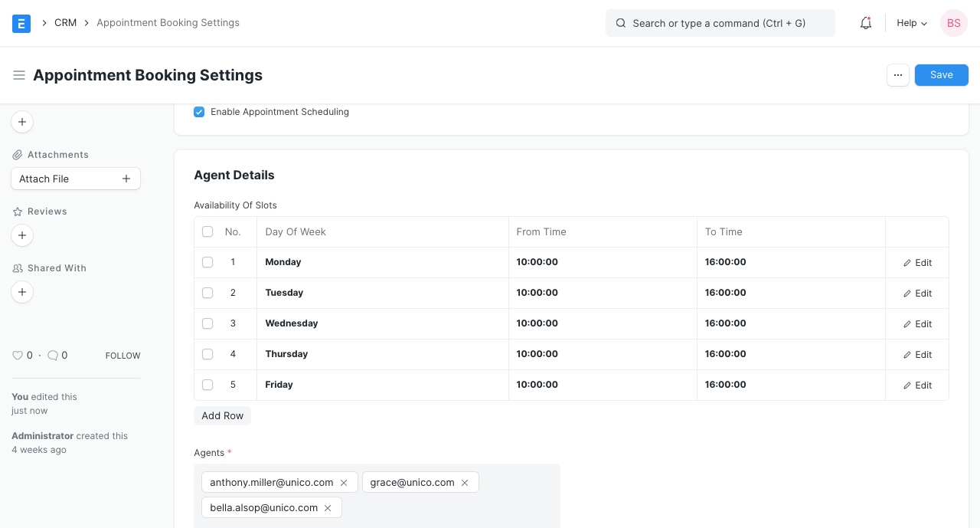
Task: Click the comments speech bubble icon
Action: 53,356
